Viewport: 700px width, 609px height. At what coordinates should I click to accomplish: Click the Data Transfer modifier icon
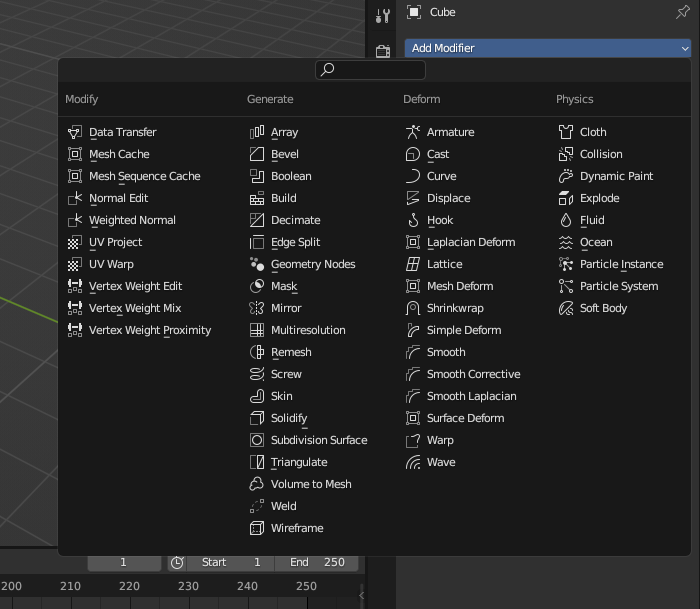tap(75, 132)
